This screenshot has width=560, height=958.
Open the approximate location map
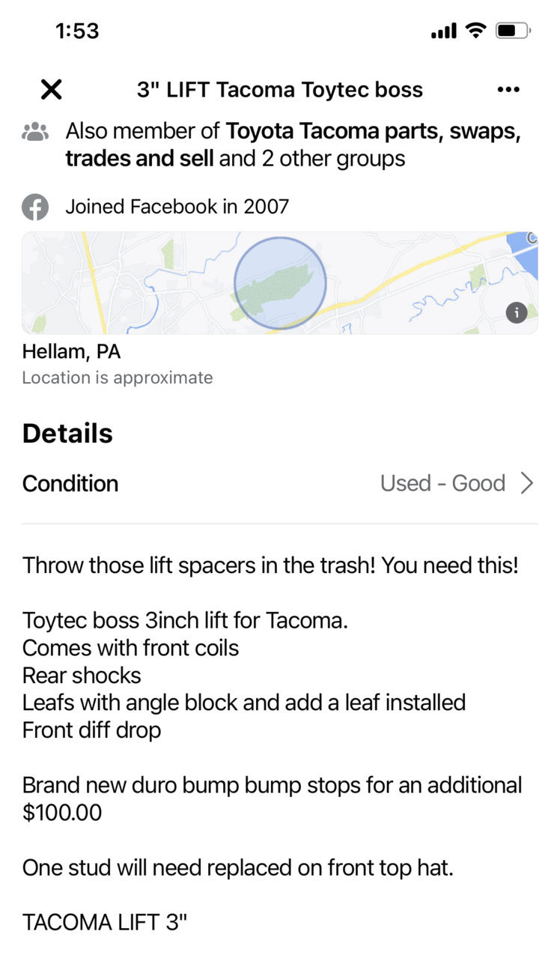[280, 283]
